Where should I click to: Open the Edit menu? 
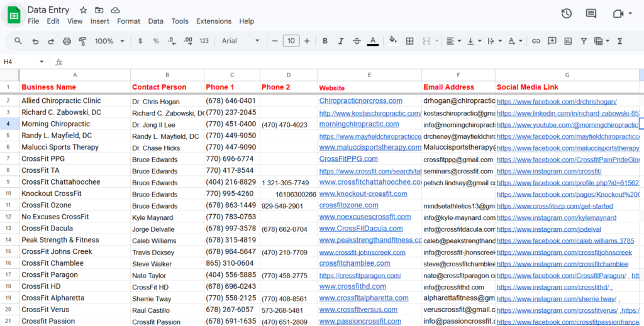(x=53, y=21)
